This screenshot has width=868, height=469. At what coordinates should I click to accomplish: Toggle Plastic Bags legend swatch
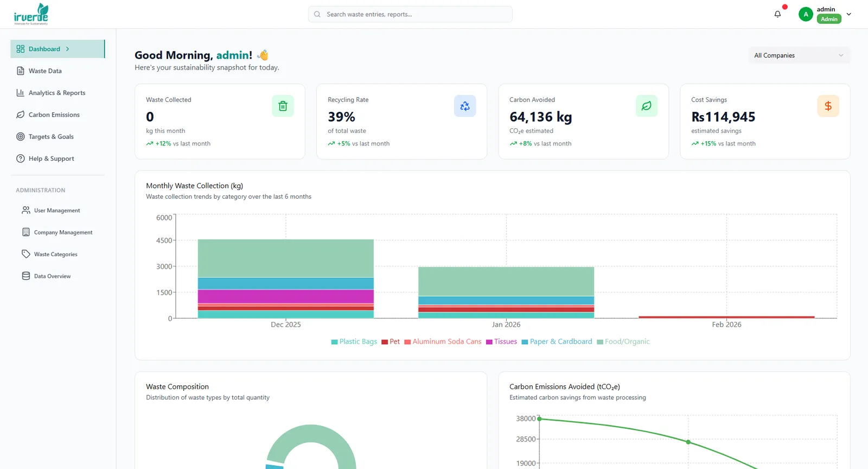[334, 342]
